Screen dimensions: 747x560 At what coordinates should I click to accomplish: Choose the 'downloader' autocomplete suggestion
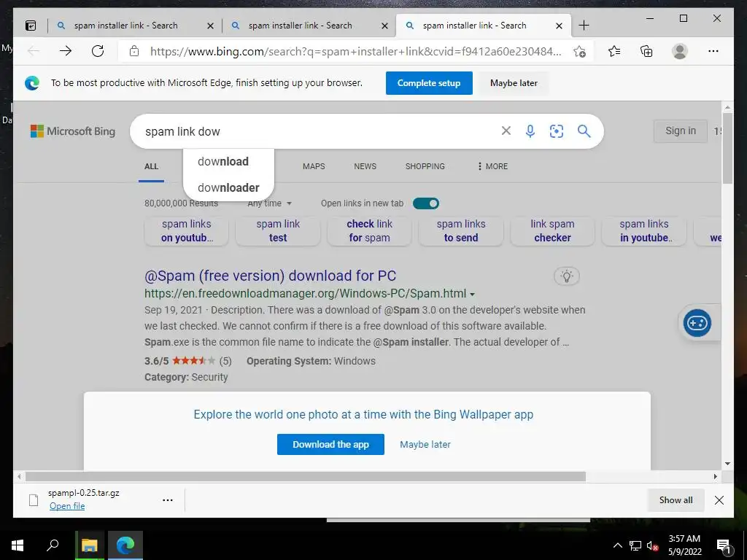tap(228, 187)
